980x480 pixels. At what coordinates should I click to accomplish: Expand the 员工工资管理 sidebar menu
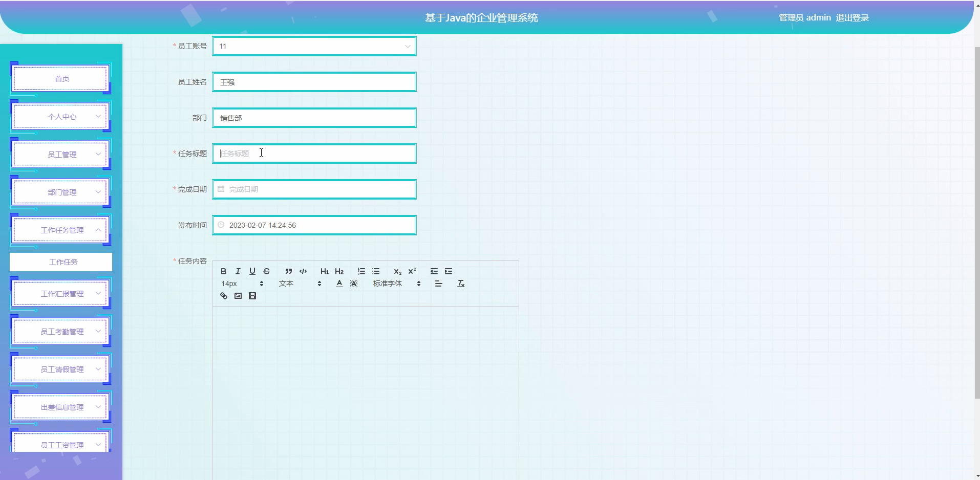pyautogui.click(x=60, y=441)
